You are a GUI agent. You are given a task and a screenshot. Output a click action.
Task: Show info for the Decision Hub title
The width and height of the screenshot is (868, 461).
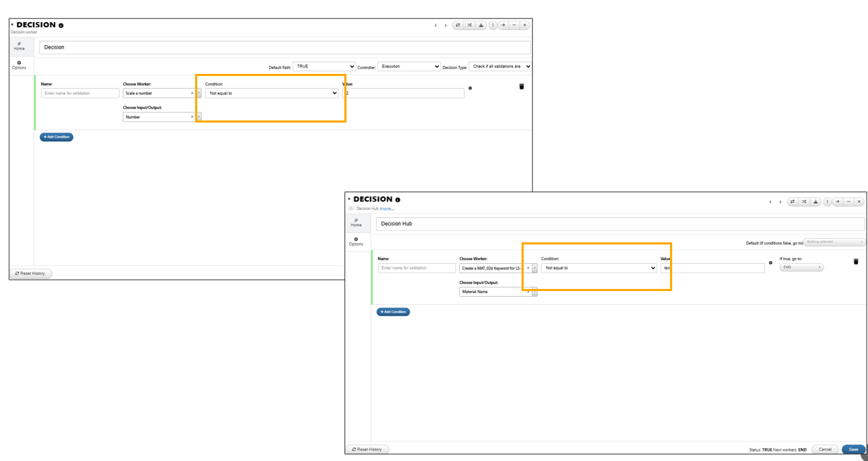pos(397,200)
